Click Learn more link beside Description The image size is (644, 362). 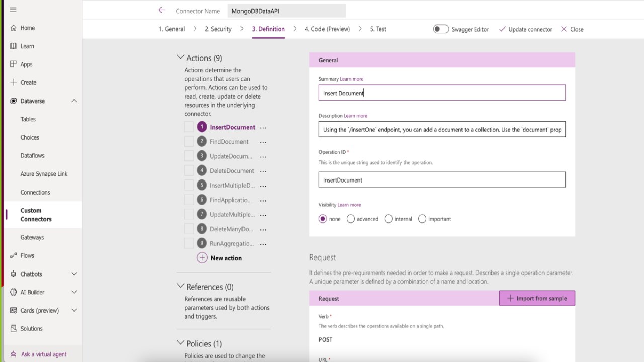pyautogui.click(x=355, y=116)
